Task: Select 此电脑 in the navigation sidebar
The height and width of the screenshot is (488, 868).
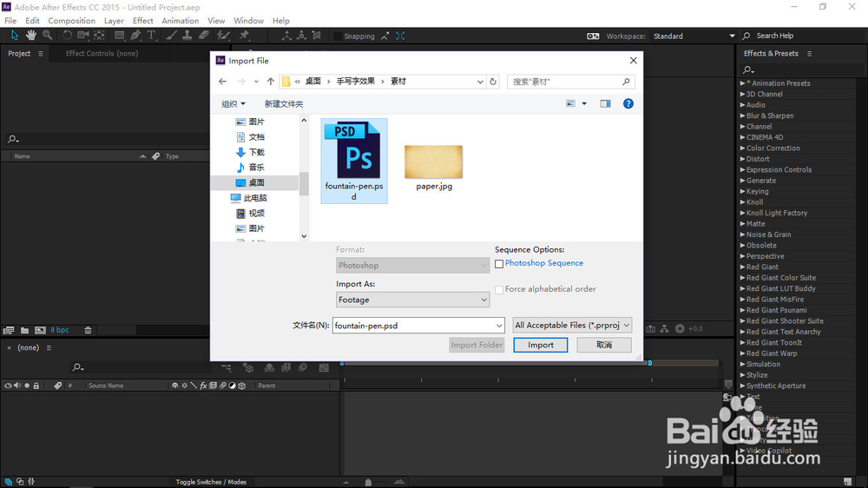Action: [255, 198]
